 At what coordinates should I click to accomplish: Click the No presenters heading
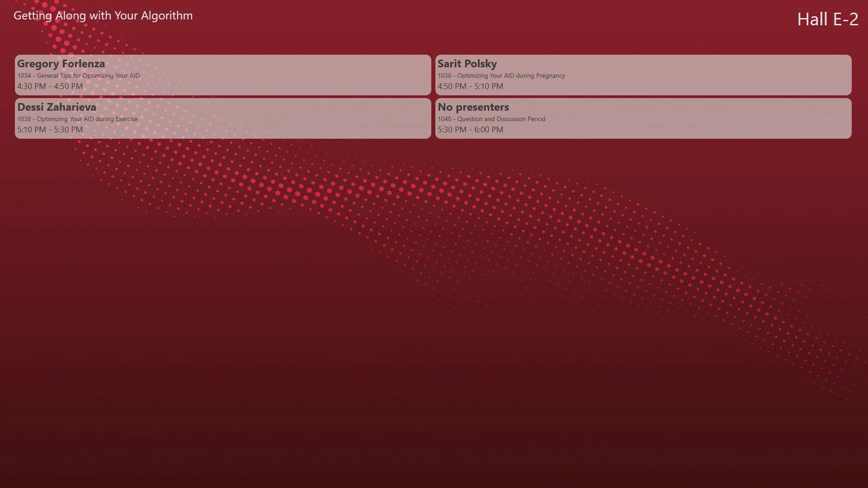(473, 107)
